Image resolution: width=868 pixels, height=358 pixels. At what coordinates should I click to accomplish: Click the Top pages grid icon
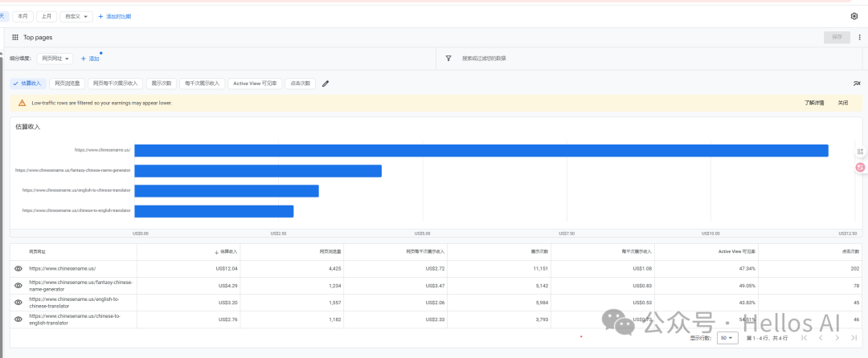14,37
